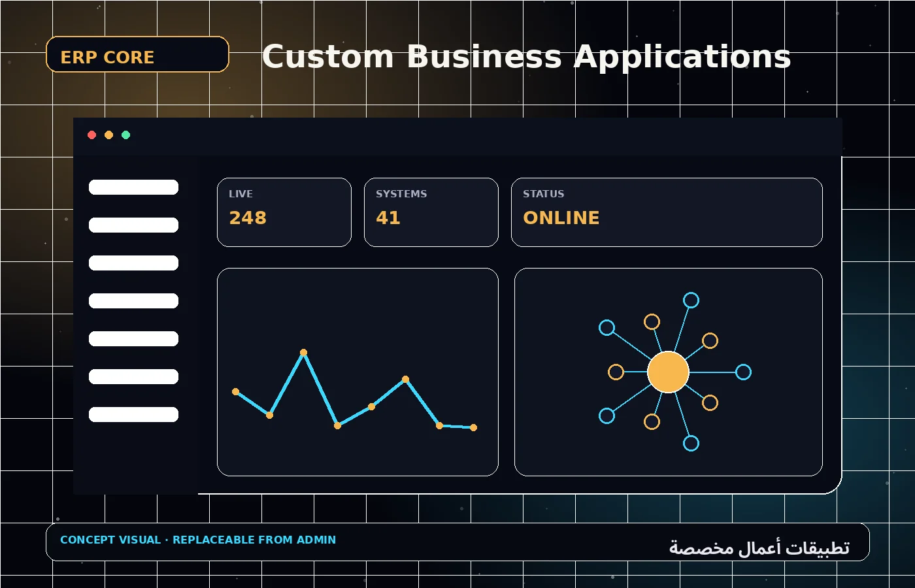This screenshot has width=915, height=588.
Task: Click the final rightmost point of line chart
Action: (x=474, y=428)
